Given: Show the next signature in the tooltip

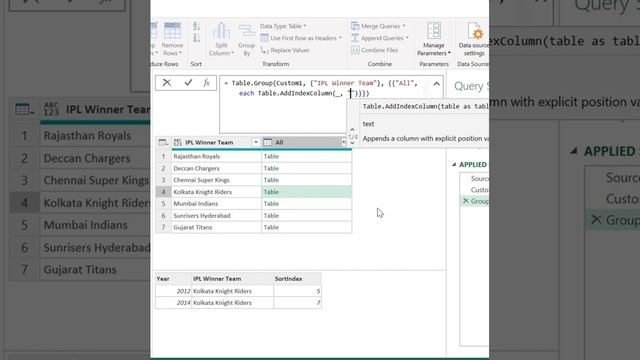Looking at the screenshot, I should click(352, 143).
